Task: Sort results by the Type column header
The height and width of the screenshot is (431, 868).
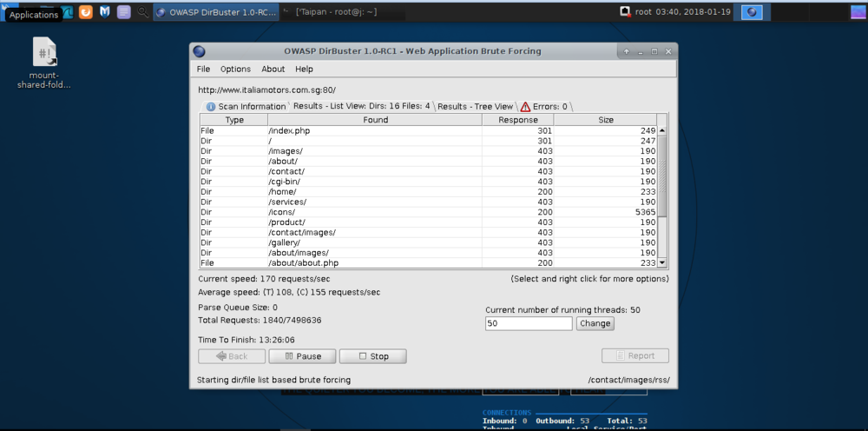Action: tap(234, 120)
